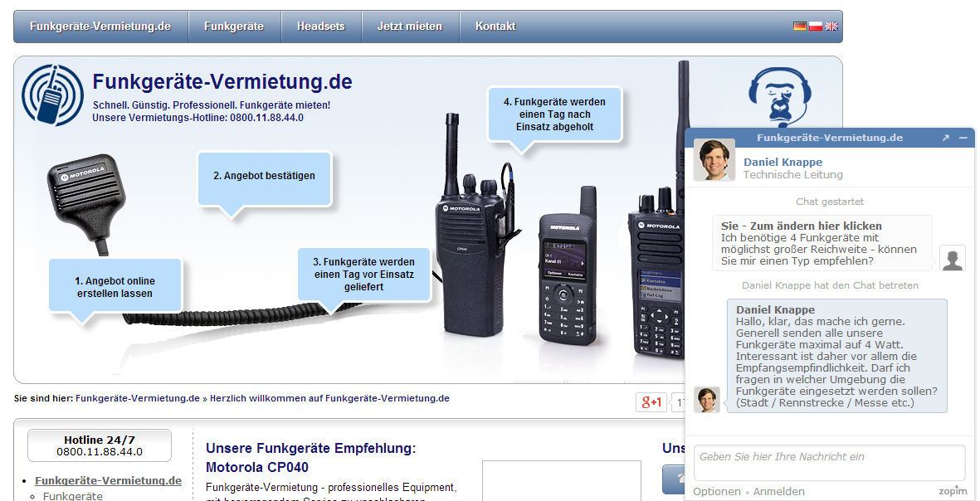
Task: Minimize the zopim chat widget
Action: (x=963, y=138)
